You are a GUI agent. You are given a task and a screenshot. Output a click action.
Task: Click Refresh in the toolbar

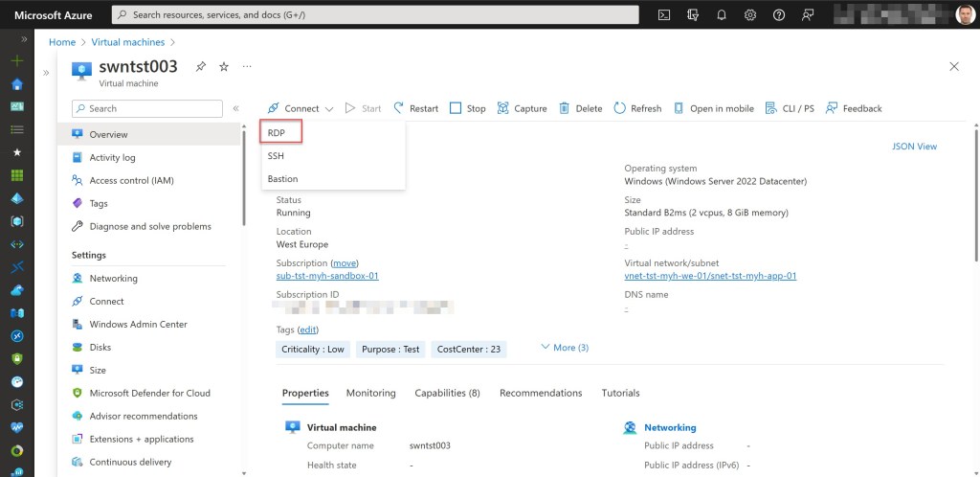637,108
